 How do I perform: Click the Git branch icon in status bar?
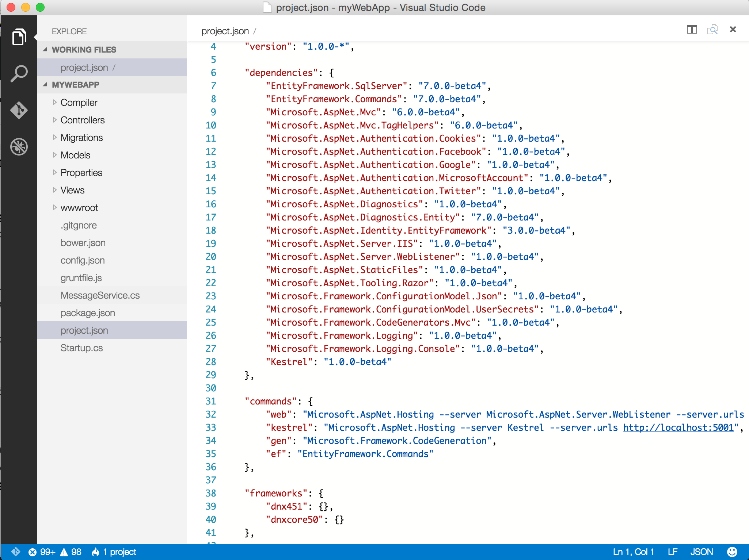[15, 552]
